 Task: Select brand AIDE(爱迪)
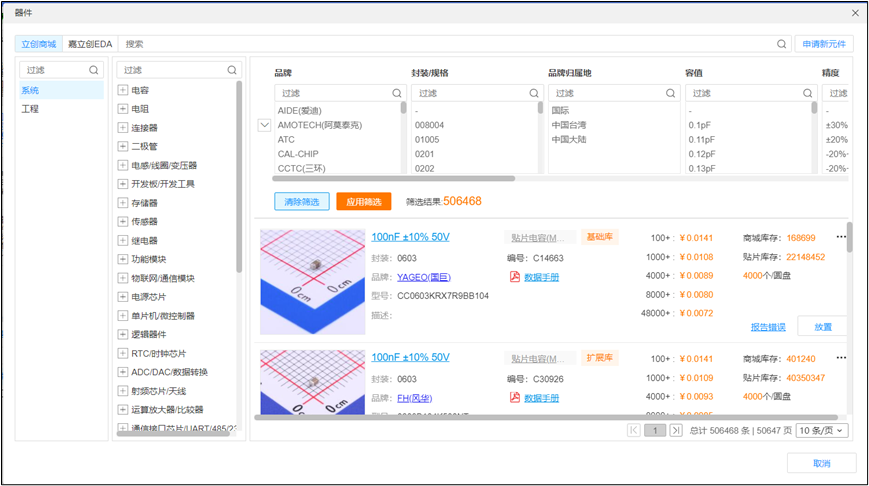(299, 110)
